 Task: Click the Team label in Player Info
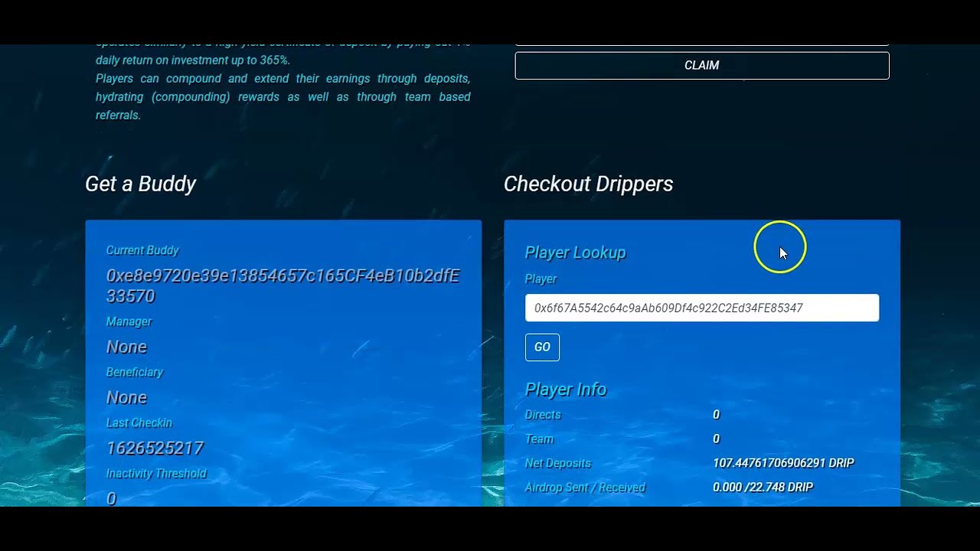(539, 439)
